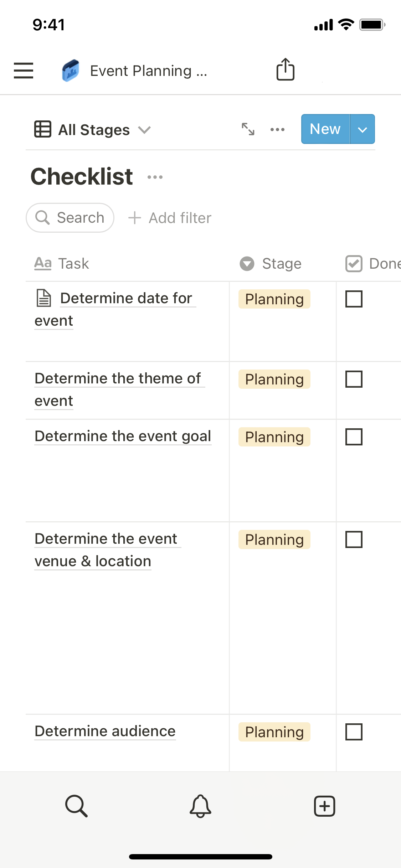Open the view options three-dot menu
This screenshot has width=401, height=868.
277,129
